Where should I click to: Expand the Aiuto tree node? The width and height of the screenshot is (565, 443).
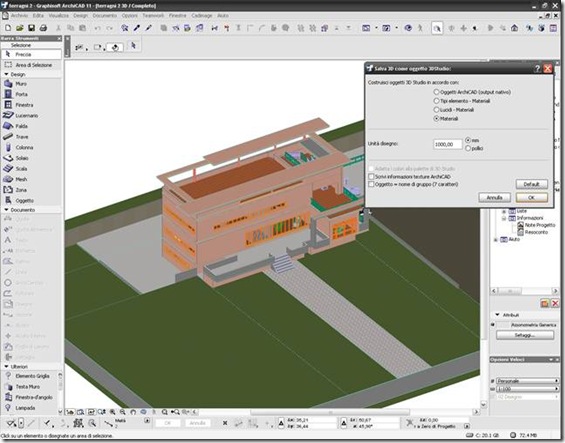[496, 239]
